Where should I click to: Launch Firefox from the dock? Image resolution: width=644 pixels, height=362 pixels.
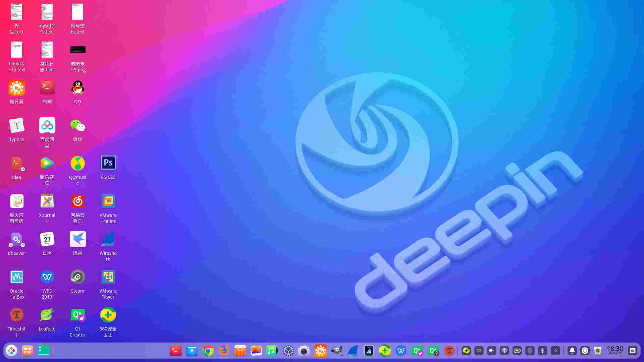pos(224,351)
